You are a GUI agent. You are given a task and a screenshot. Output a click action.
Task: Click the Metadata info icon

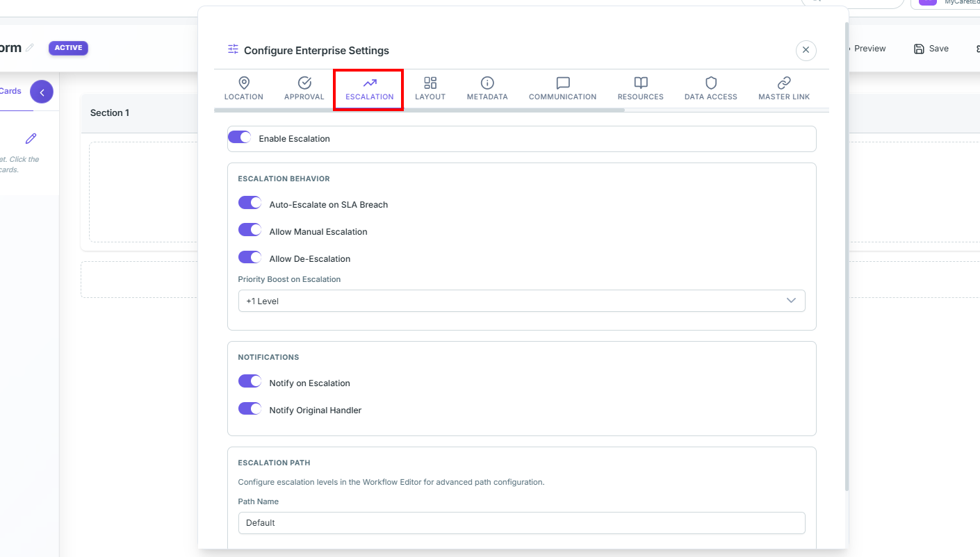pyautogui.click(x=487, y=83)
